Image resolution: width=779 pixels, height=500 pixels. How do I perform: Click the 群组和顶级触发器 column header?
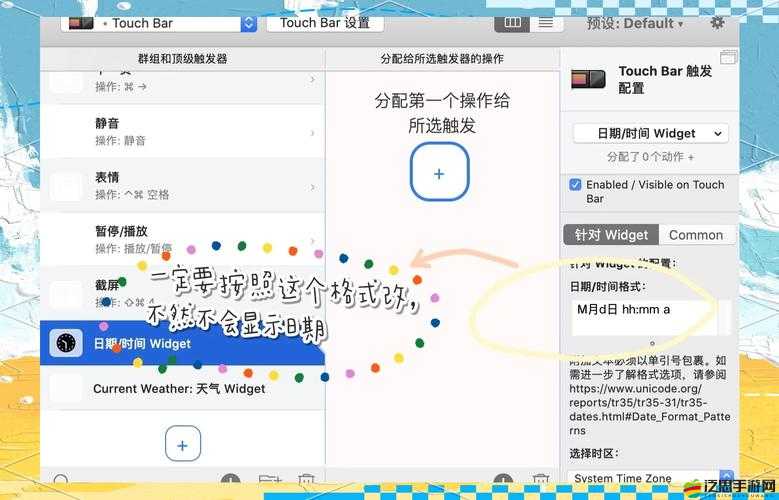[182, 59]
